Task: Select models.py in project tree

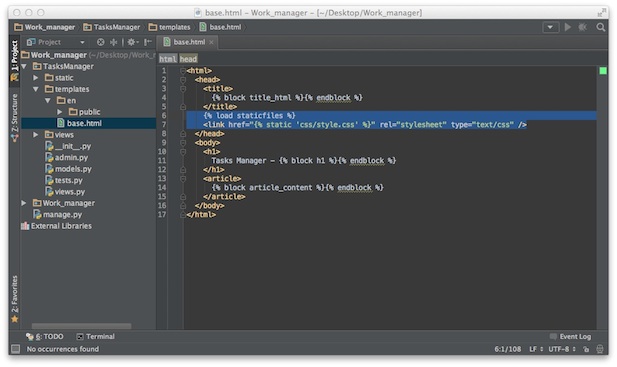Action: click(x=68, y=169)
